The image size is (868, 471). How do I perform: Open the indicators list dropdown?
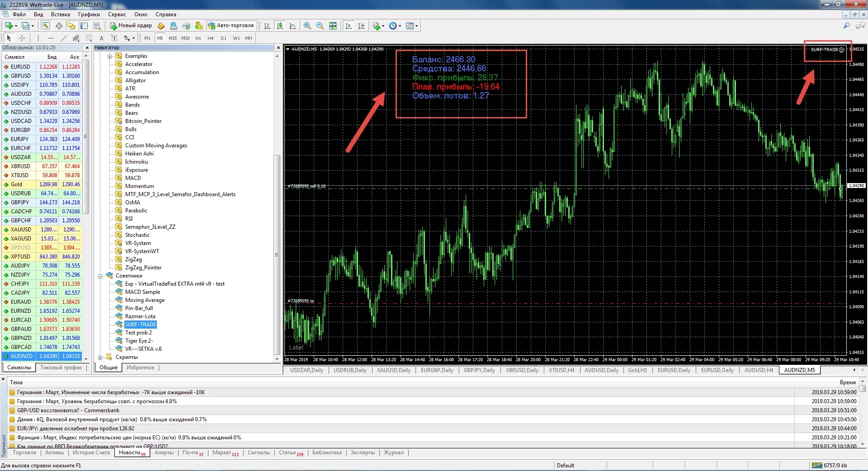pos(378,26)
